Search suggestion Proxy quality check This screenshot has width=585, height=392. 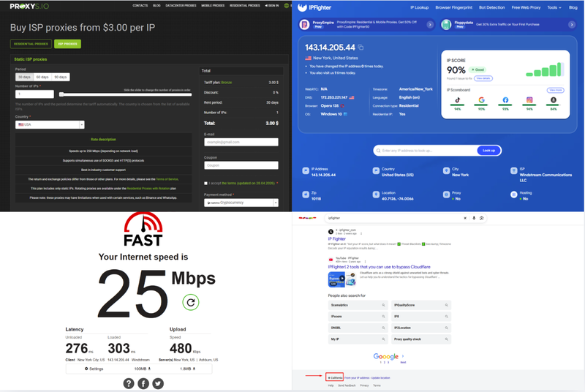(x=421, y=339)
